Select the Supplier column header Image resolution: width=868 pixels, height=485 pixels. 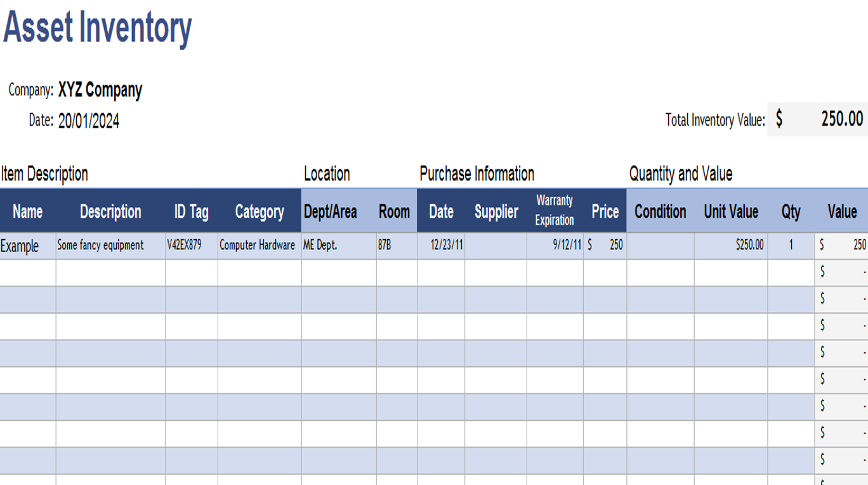coord(496,211)
